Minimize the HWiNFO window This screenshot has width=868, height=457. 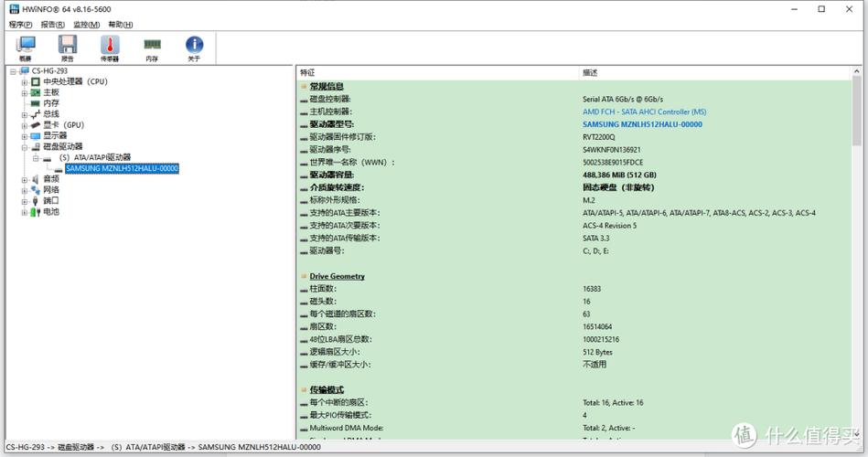[x=795, y=9]
